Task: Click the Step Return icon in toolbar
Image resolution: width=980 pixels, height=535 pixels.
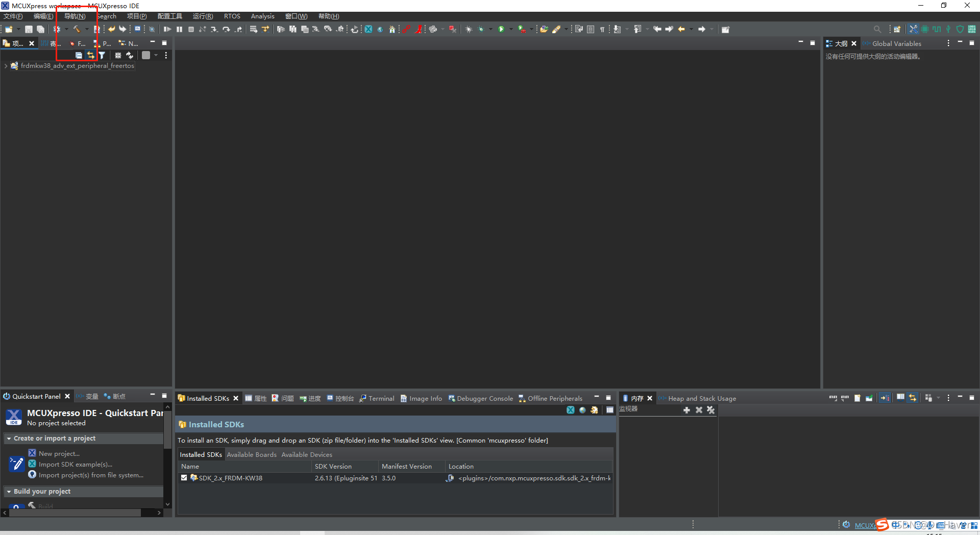Action: tap(238, 29)
